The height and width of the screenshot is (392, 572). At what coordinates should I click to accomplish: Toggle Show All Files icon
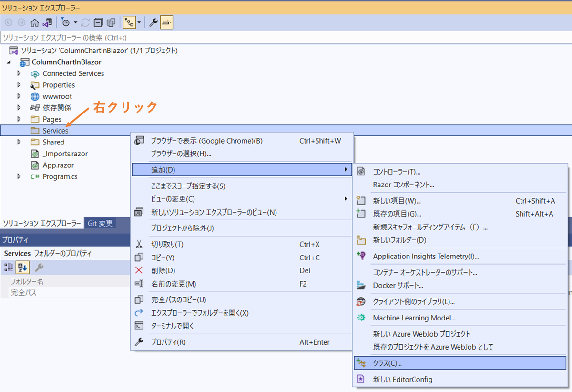point(111,22)
